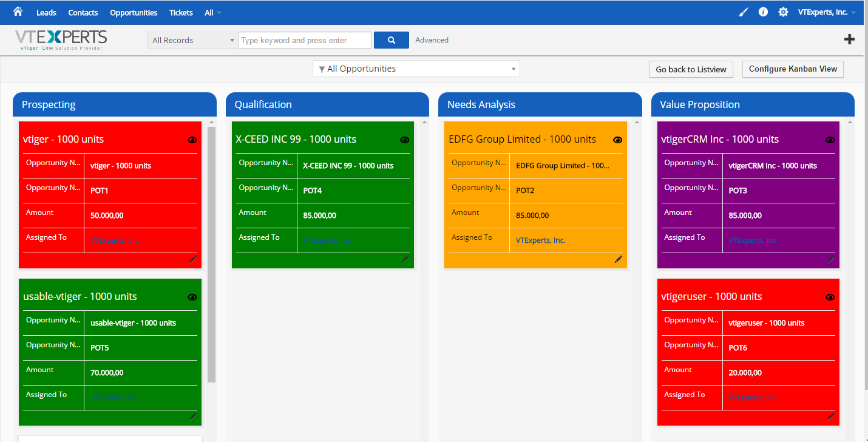
Task: Edit the usable-vtiger card with pencil
Action: 193,416
